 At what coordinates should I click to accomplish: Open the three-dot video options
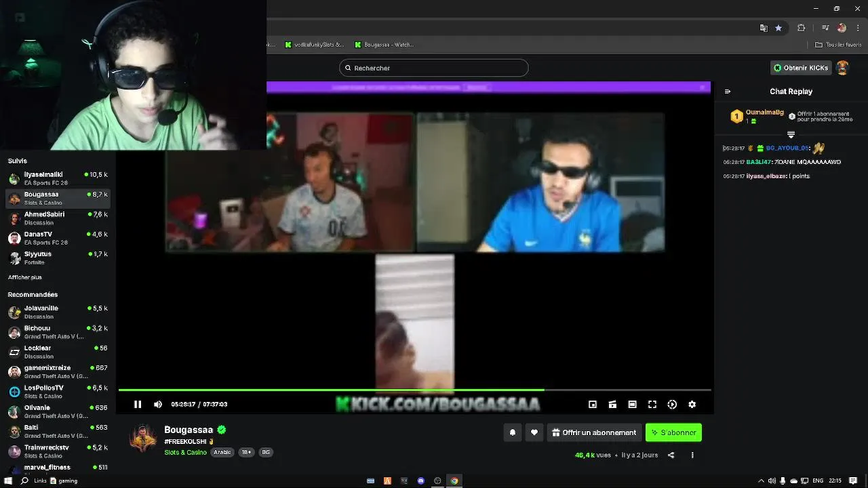click(x=692, y=455)
